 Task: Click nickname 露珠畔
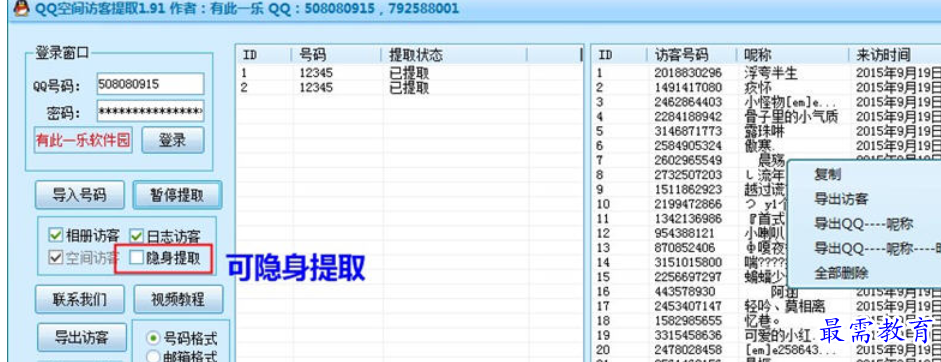(x=764, y=131)
